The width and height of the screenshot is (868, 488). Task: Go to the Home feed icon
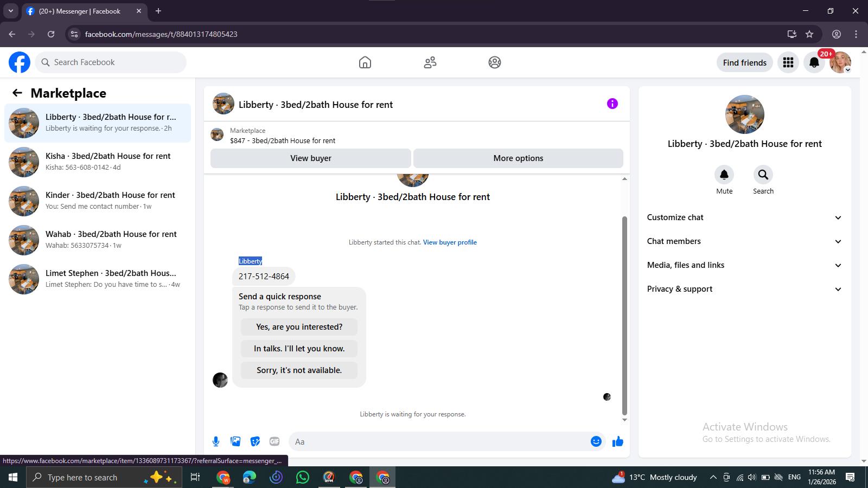pos(365,62)
